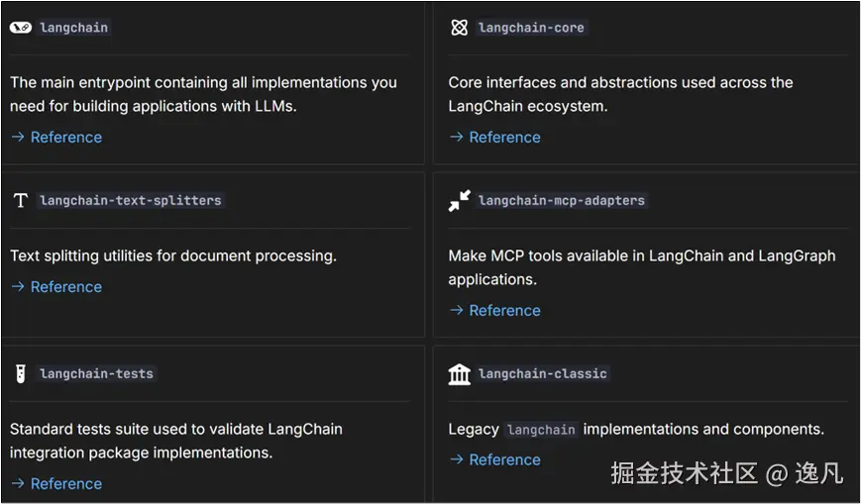Open the langchain-classic Reference link
Image resolution: width=861 pixels, height=504 pixels.
point(504,460)
